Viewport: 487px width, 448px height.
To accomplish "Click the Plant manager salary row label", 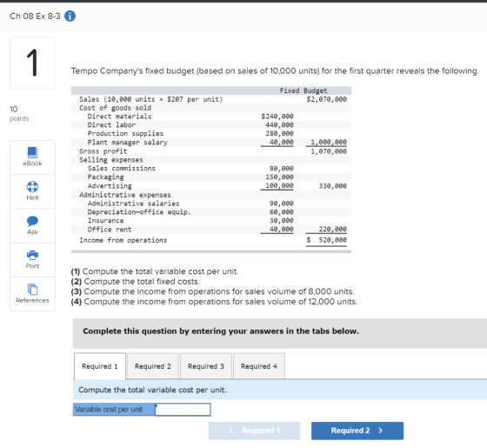I will click(127, 143).
